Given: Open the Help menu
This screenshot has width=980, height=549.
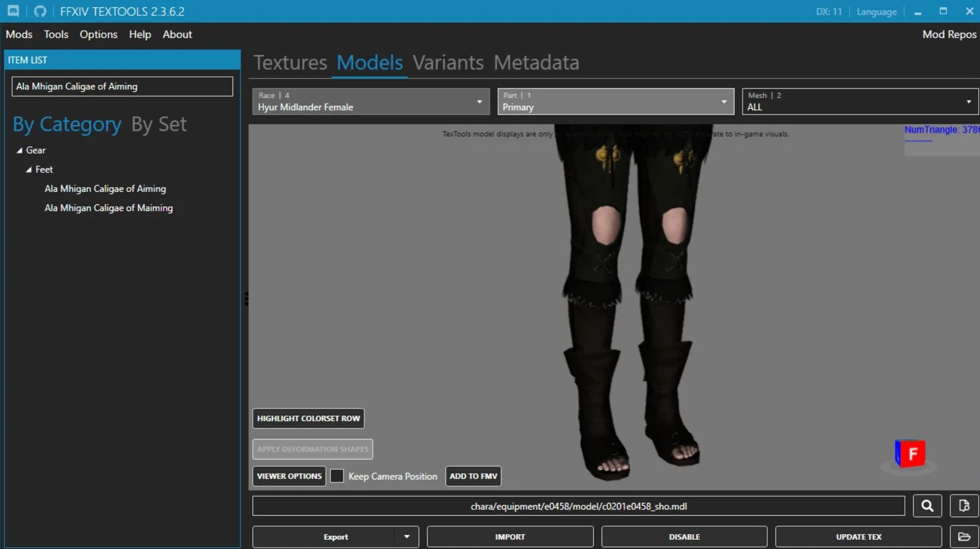Looking at the screenshot, I should pyautogui.click(x=140, y=34).
